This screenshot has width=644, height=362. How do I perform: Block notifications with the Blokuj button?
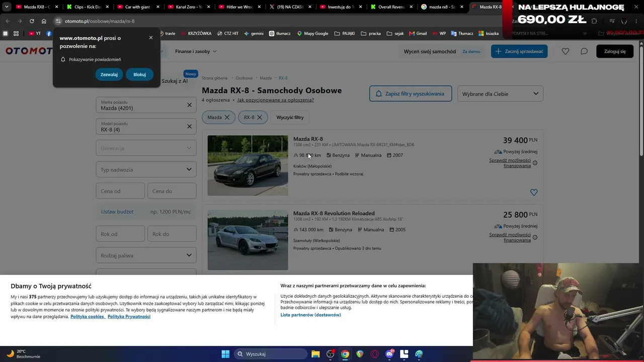pos(139,74)
